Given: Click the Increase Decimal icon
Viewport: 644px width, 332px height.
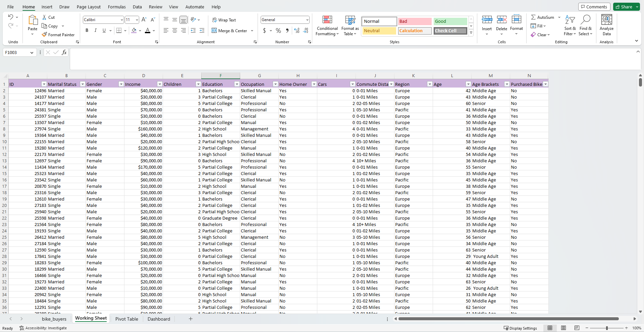Looking at the screenshot, I should 297,31.
